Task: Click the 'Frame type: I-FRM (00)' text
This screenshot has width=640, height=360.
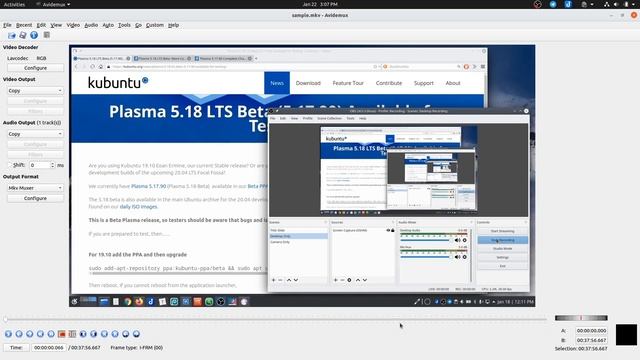Action: pos(136,348)
